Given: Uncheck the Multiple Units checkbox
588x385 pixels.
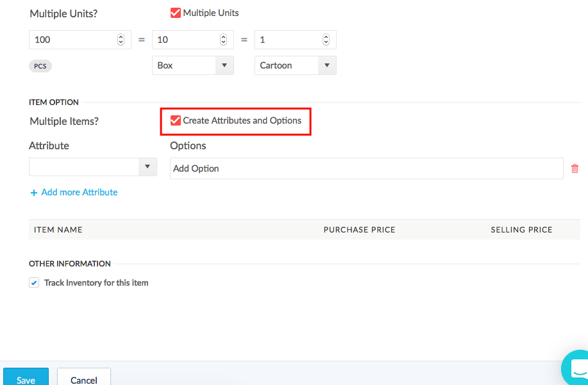Looking at the screenshot, I should 175,13.
